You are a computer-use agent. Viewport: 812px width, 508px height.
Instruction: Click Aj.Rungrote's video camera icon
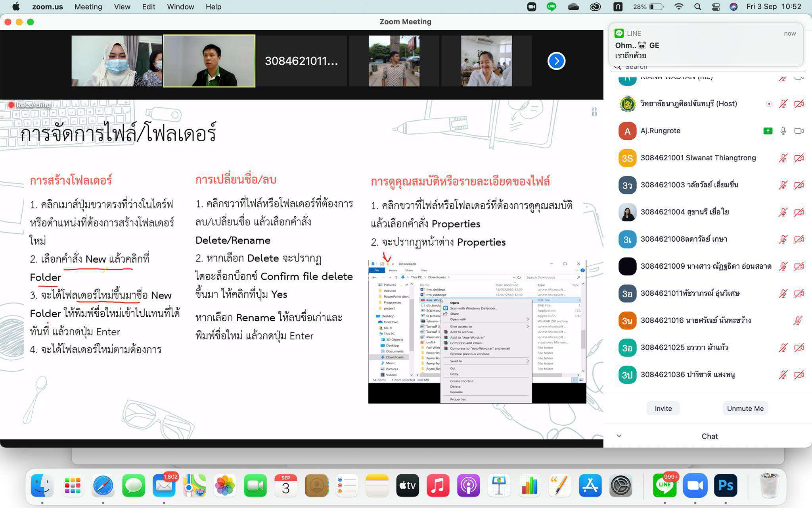point(799,131)
